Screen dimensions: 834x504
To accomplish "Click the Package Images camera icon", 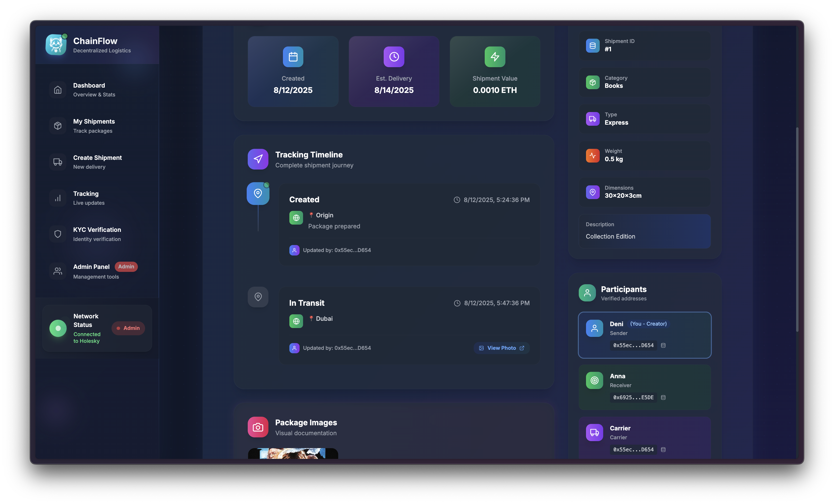I will pyautogui.click(x=258, y=427).
